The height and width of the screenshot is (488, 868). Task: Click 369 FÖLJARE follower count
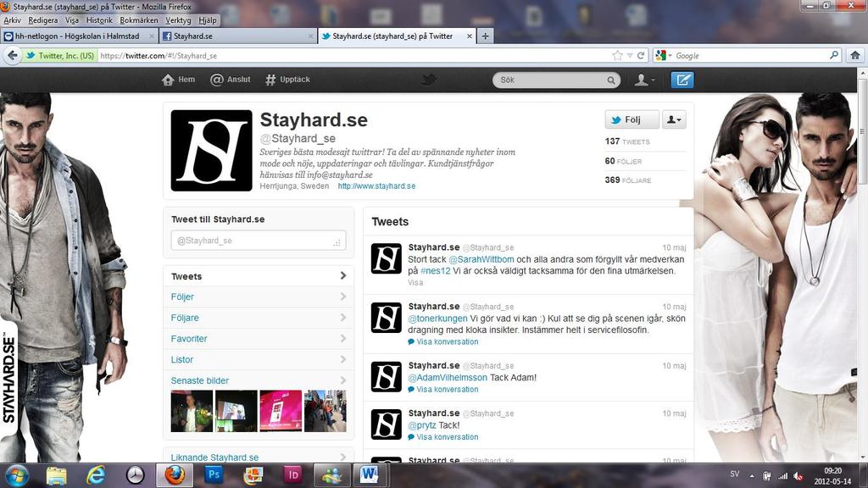click(x=628, y=180)
